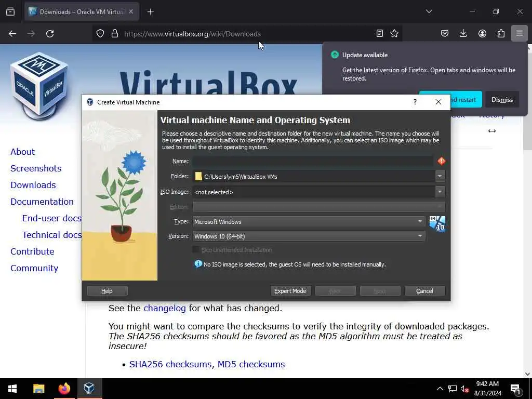532x399 pixels.
Task: Click the greyed-out Next button in wizard
Action: click(380, 291)
